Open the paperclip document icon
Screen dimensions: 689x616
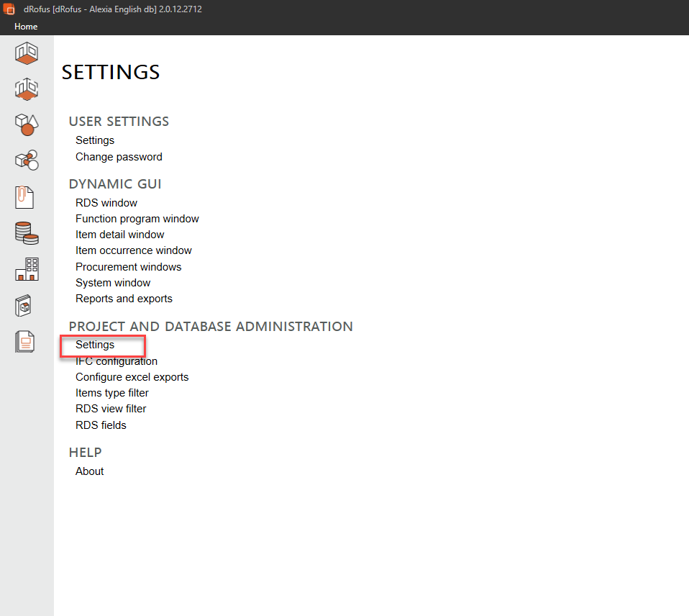pyautogui.click(x=24, y=196)
